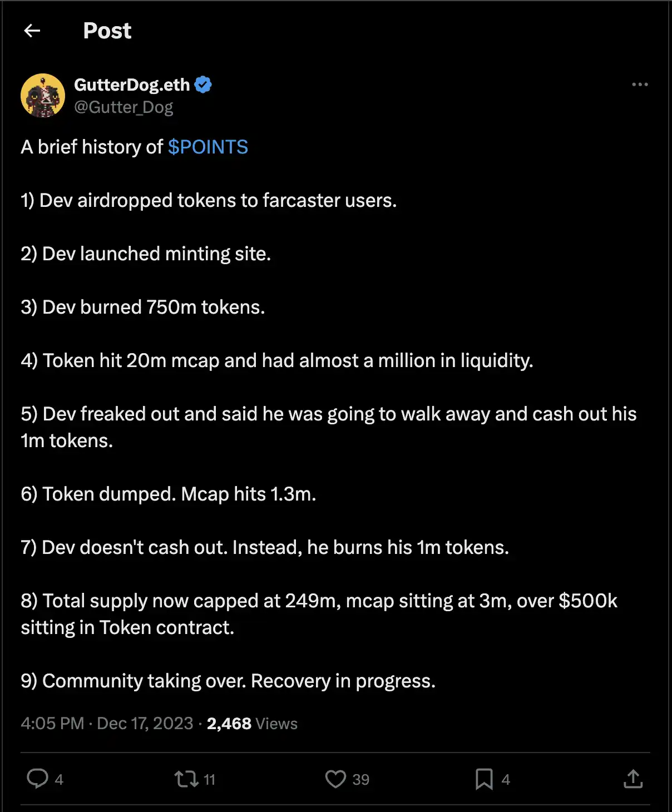Click the blue verified badge
Screen dimensions: 672x812
pyautogui.click(x=204, y=85)
